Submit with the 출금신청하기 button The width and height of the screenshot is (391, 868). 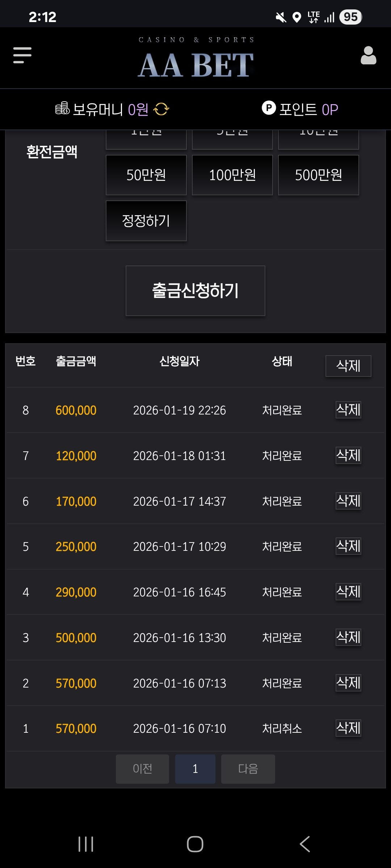pos(195,291)
